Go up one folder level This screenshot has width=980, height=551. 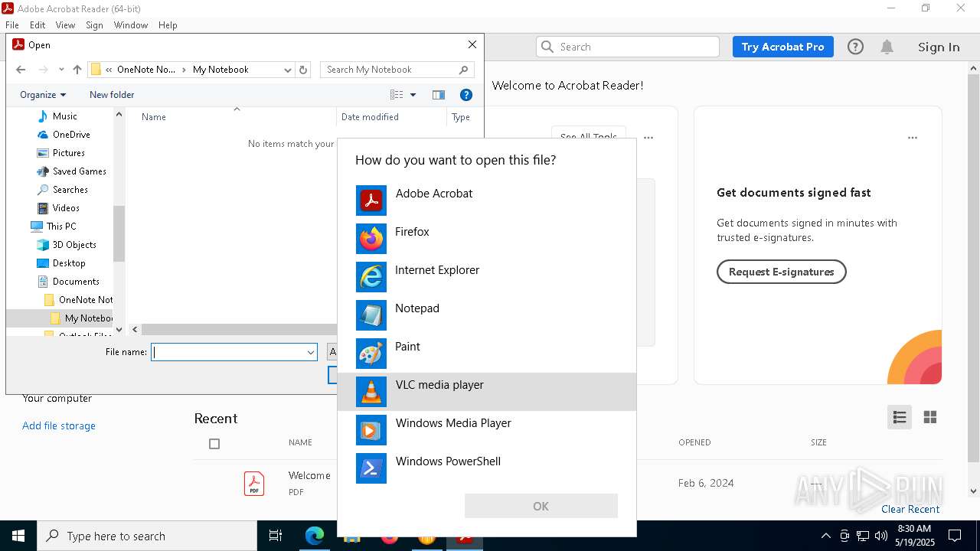[77, 70]
